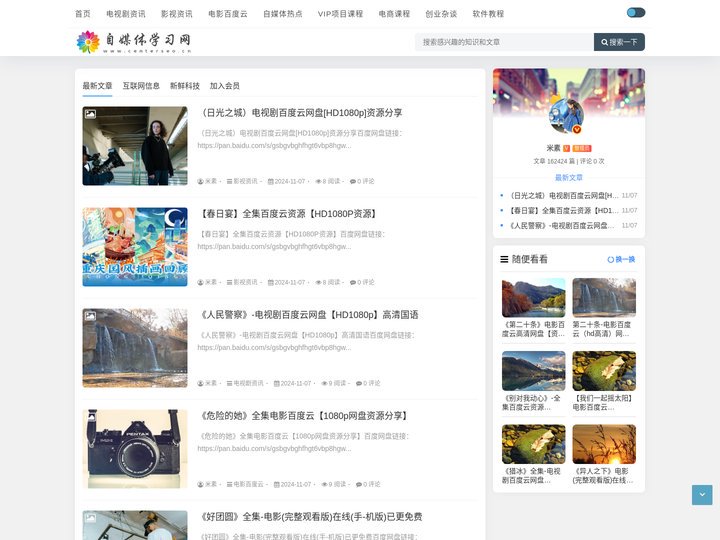Click category list icon under 春日宴 article
The height and width of the screenshot is (540, 720).
(x=230, y=282)
